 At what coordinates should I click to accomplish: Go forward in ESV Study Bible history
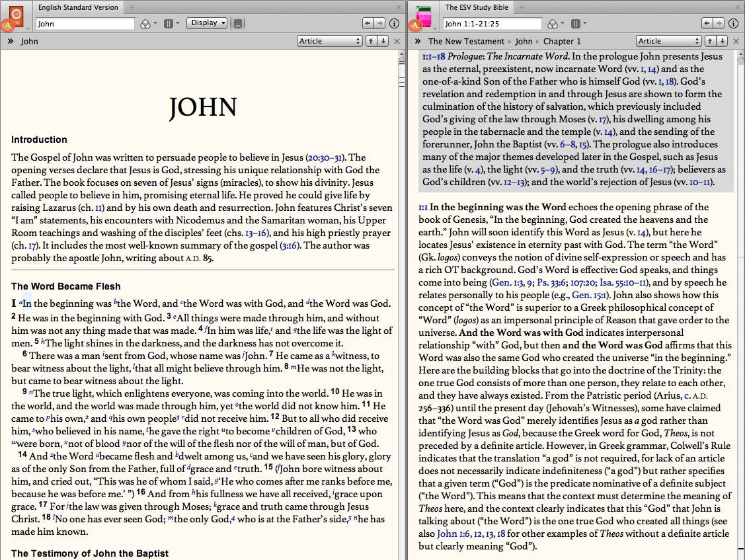[719, 23]
